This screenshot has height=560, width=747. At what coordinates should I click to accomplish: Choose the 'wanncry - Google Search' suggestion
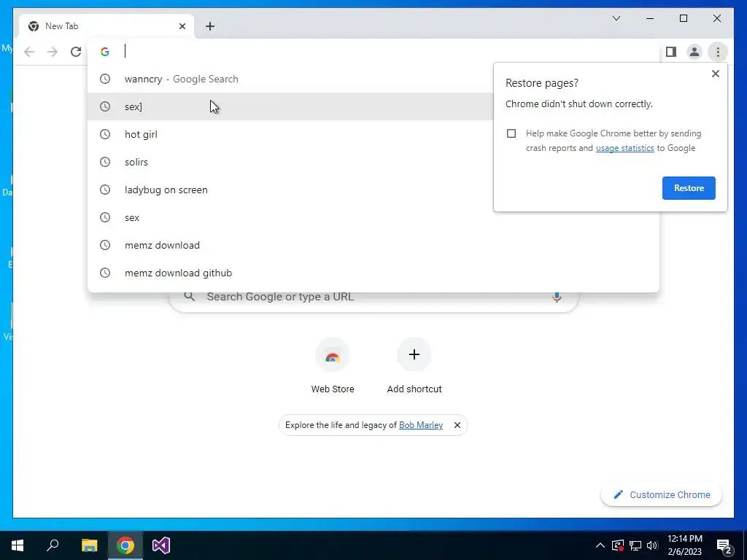pyautogui.click(x=290, y=79)
